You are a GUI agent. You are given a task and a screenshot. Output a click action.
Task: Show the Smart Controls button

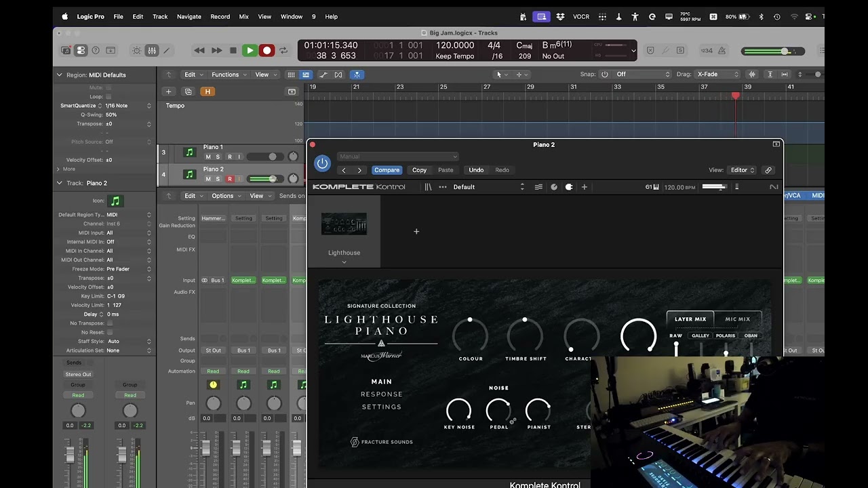137,50
